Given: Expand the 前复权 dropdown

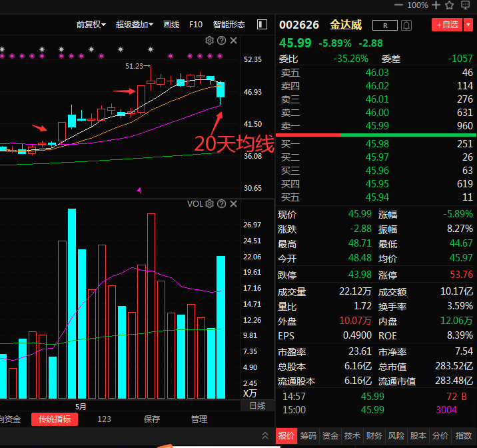Looking at the screenshot, I should pyautogui.click(x=91, y=25).
